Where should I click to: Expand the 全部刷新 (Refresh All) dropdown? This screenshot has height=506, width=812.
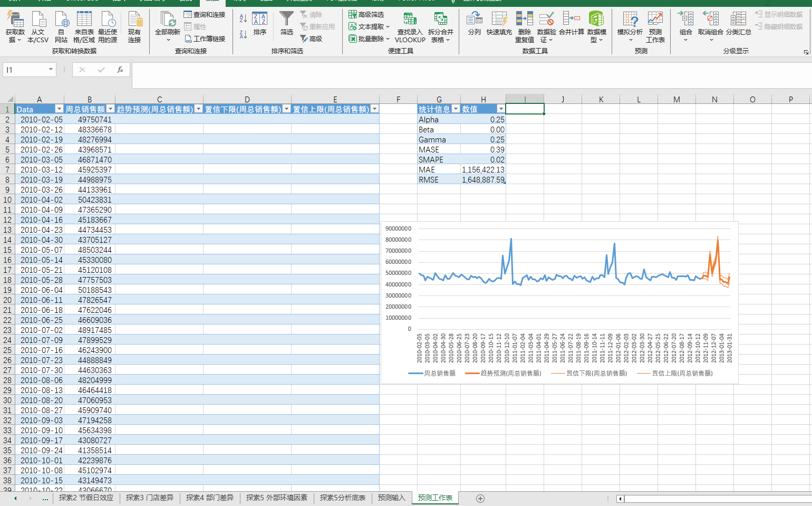[x=168, y=40]
